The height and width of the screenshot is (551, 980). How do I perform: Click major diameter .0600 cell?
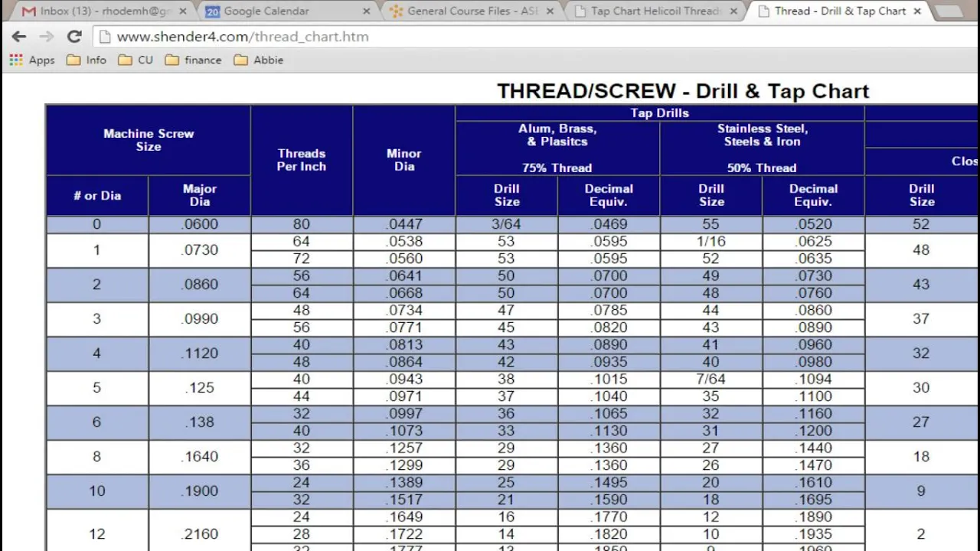coord(200,225)
